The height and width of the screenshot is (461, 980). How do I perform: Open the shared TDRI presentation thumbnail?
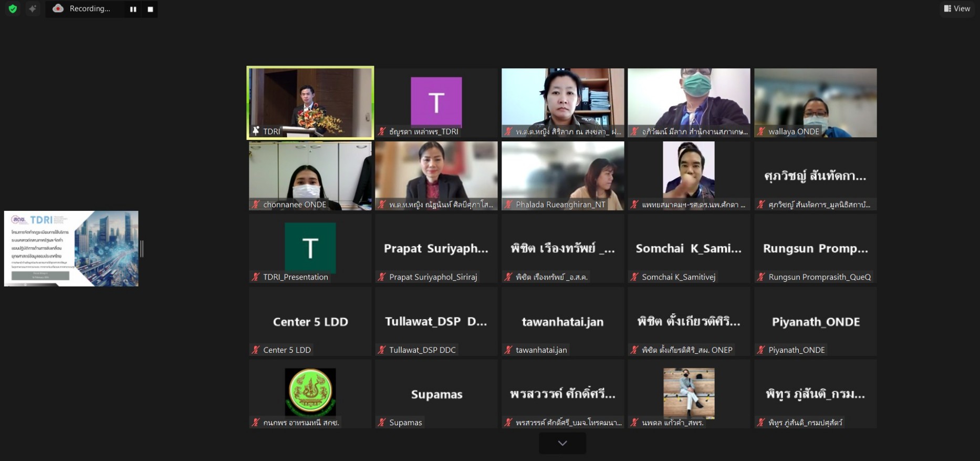71,249
